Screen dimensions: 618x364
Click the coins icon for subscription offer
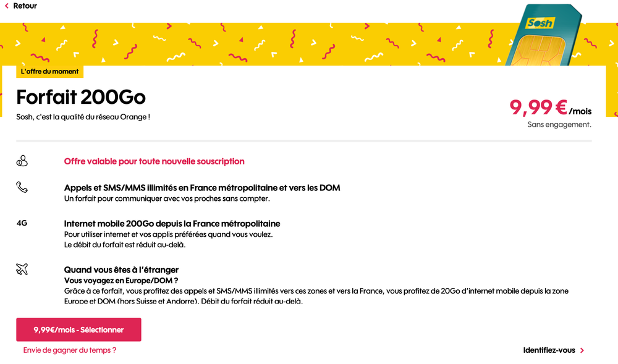point(22,161)
